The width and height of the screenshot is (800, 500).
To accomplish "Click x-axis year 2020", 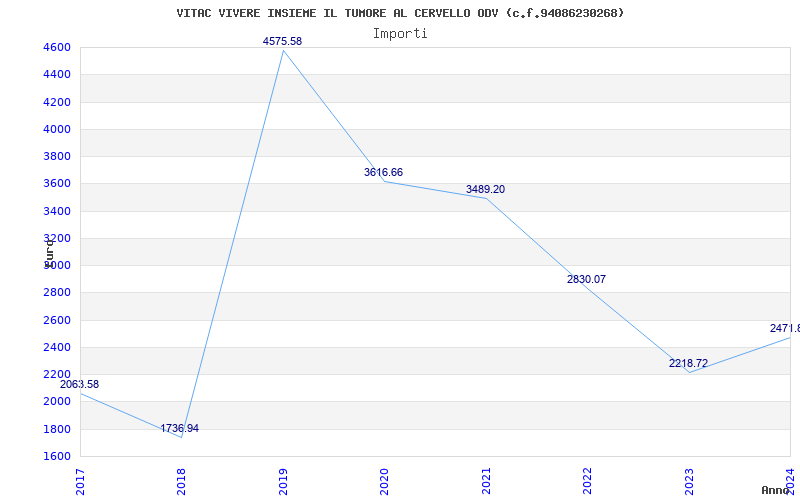I will [384, 482].
